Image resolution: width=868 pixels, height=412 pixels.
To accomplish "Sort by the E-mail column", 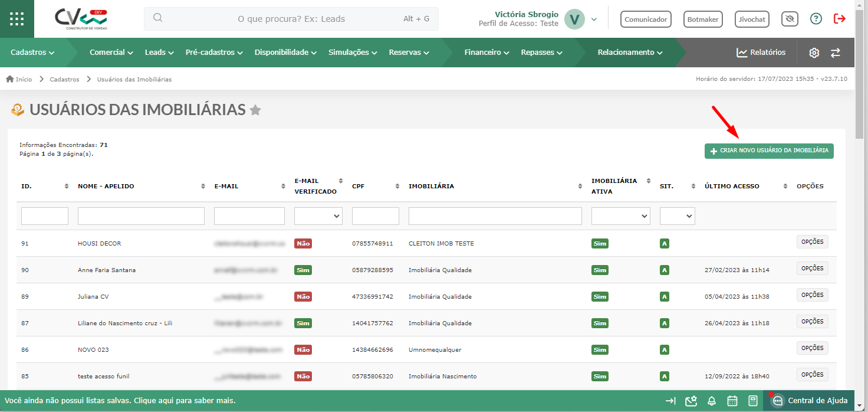I will click(284, 187).
